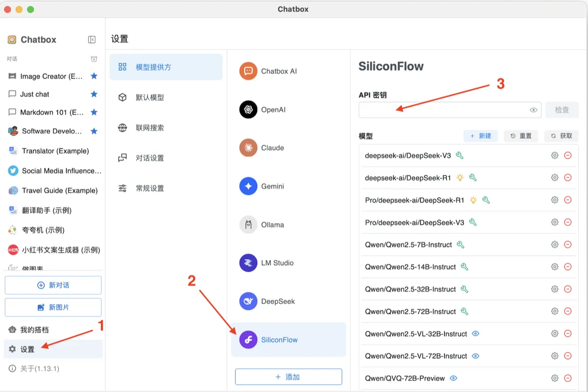Open settings gear for deepseek-ai/DeepSeek-V3
588x392 pixels.
[555, 156]
